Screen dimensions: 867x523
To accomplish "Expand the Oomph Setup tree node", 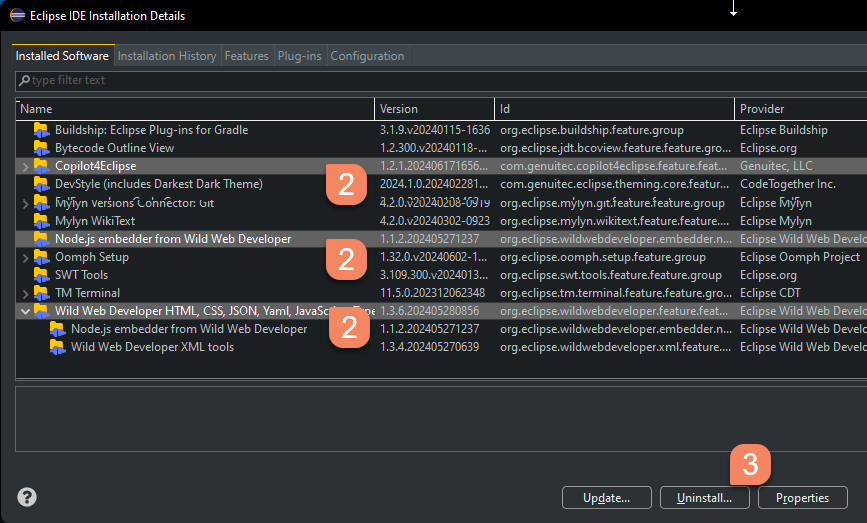I will (x=25, y=258).
